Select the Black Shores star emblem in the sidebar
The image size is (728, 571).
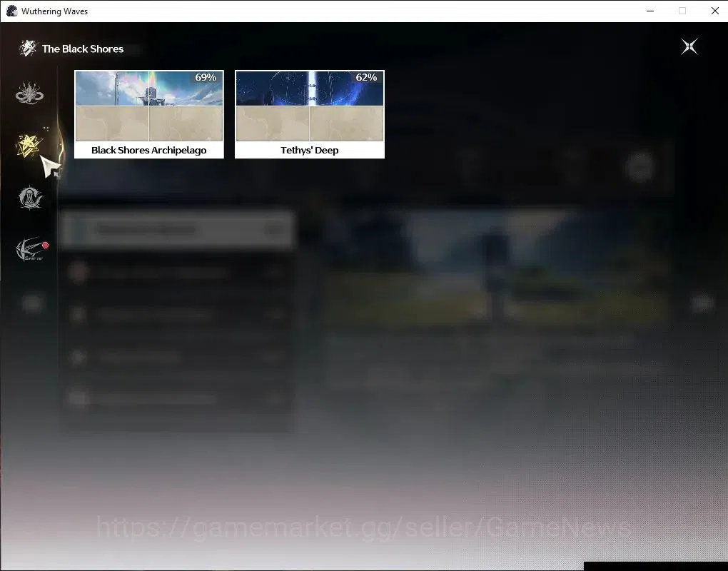pyautogui.click(x=29, y=146)
